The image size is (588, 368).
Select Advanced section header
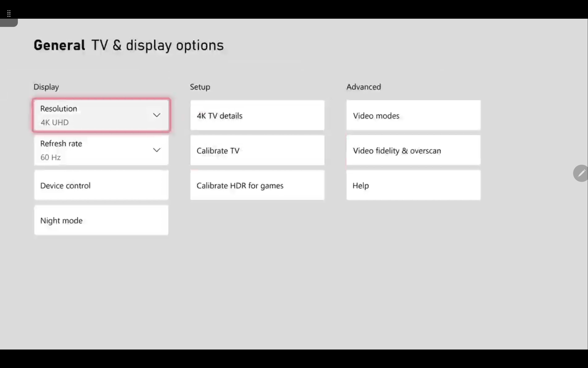coord(364,87)
